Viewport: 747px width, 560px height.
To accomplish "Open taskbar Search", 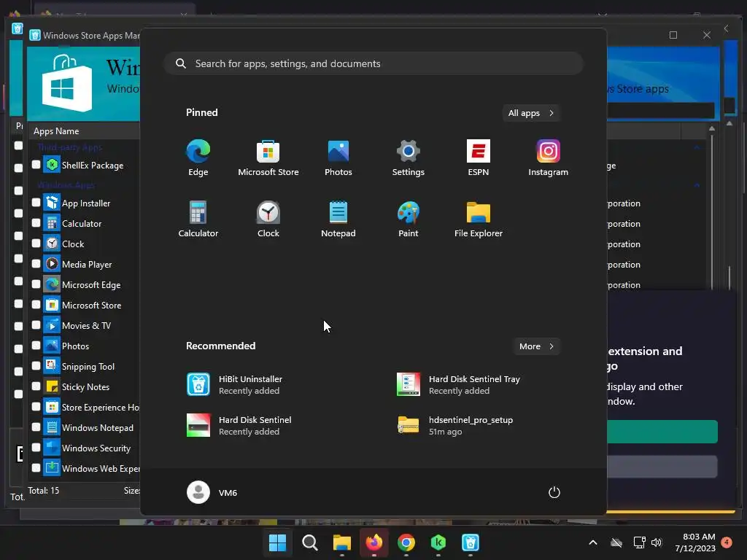I will click(x=309, y=542).
